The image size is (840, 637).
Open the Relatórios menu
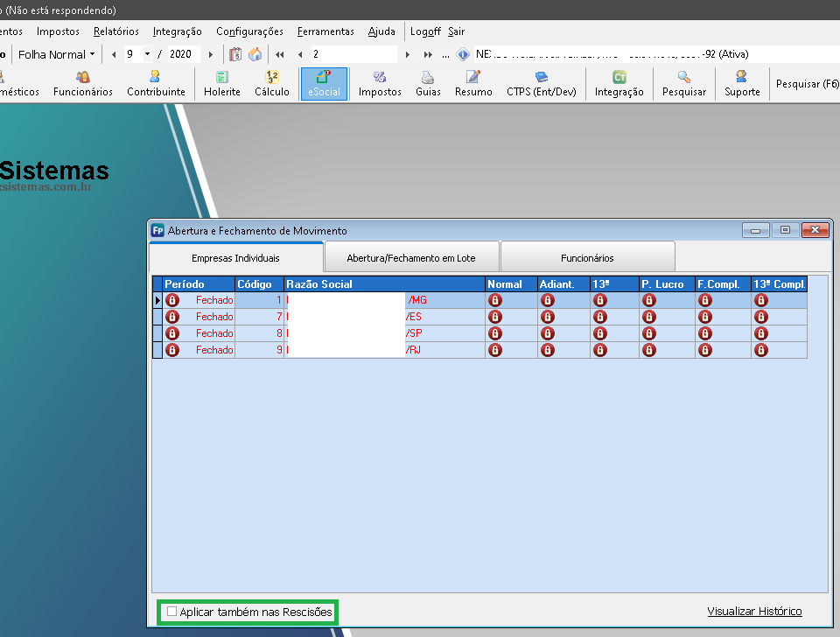pyautogui.click(x=115, y=31)
